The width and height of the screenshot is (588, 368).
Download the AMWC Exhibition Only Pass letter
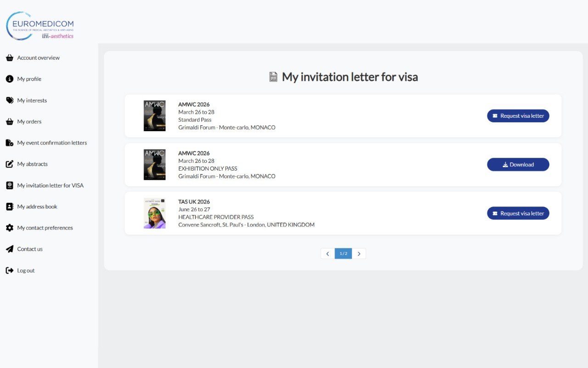click(x=518, y=165)
